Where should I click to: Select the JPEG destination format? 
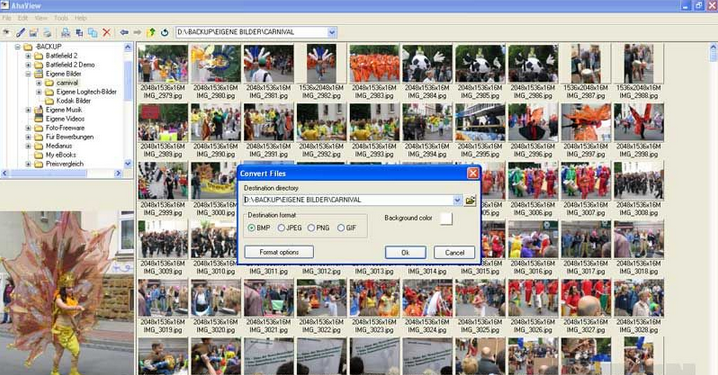click(281, 228)
